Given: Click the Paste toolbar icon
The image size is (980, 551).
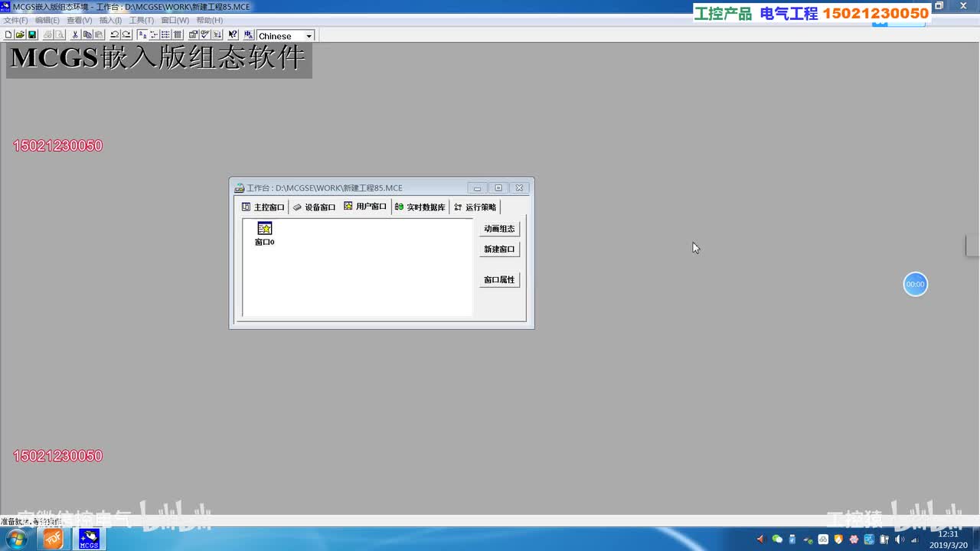Looking at the screenshot, I should click(99, 35).
